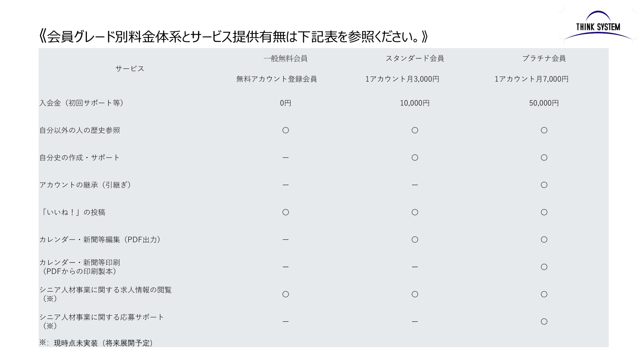Screen dimensions: 644x362
Task: Click the 50,000円 enrollment fee cell
Action: click(x=544, y=103)
